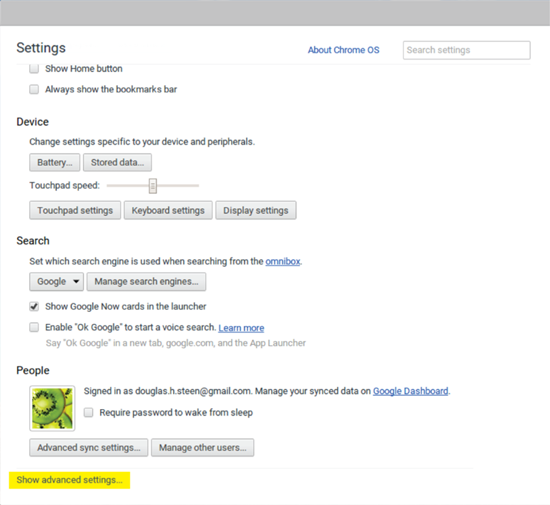Open Display settings

tap(256, 210)
